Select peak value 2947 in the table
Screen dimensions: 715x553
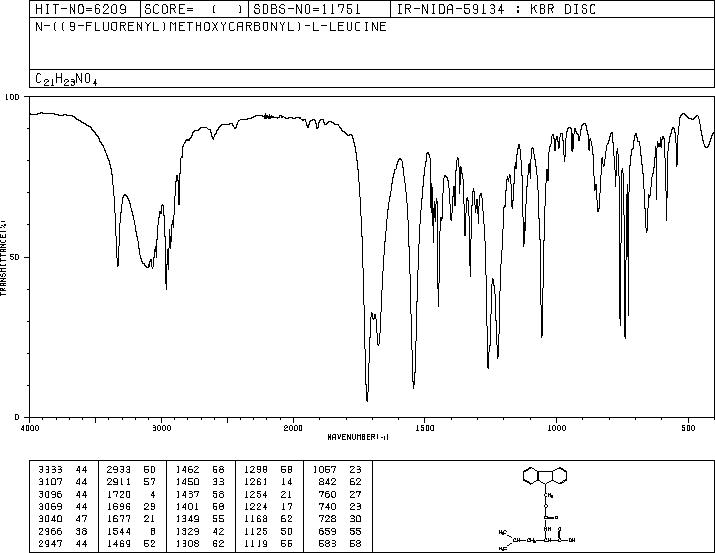[x=50, y=544]
